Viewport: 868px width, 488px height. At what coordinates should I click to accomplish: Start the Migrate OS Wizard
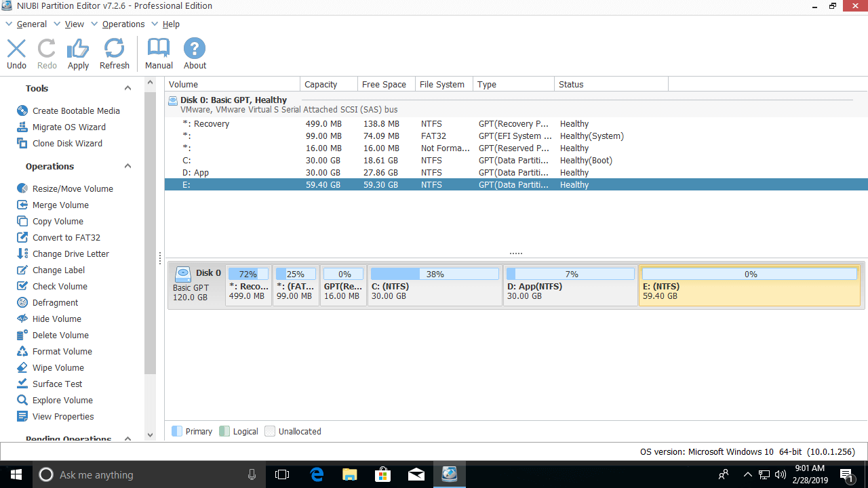(68, 127)
